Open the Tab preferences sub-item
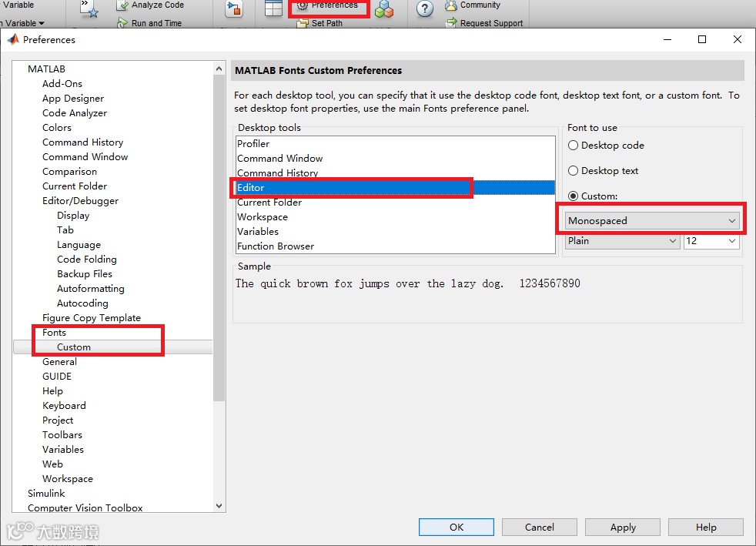The width and height of the screenshot is (756, 546). pos(65,230)
